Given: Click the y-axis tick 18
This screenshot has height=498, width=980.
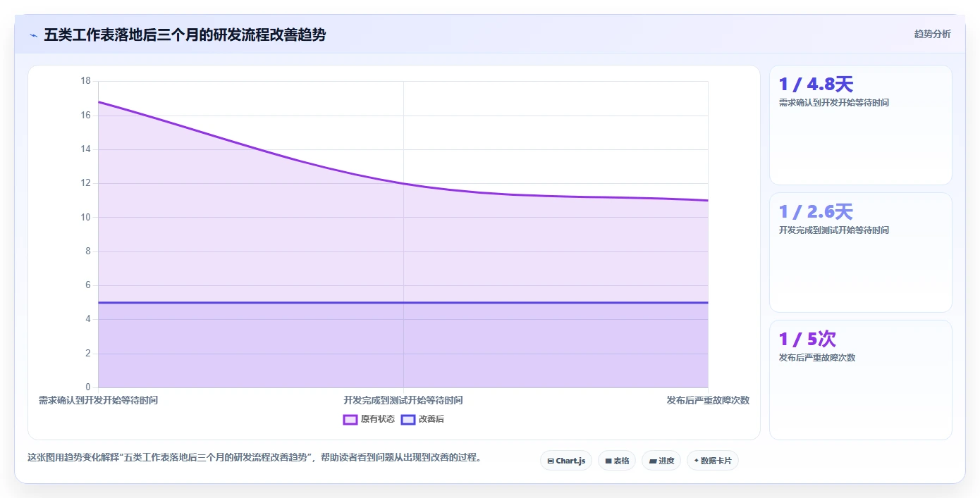Looking at the screenshot, I should (x=86, y=81).
